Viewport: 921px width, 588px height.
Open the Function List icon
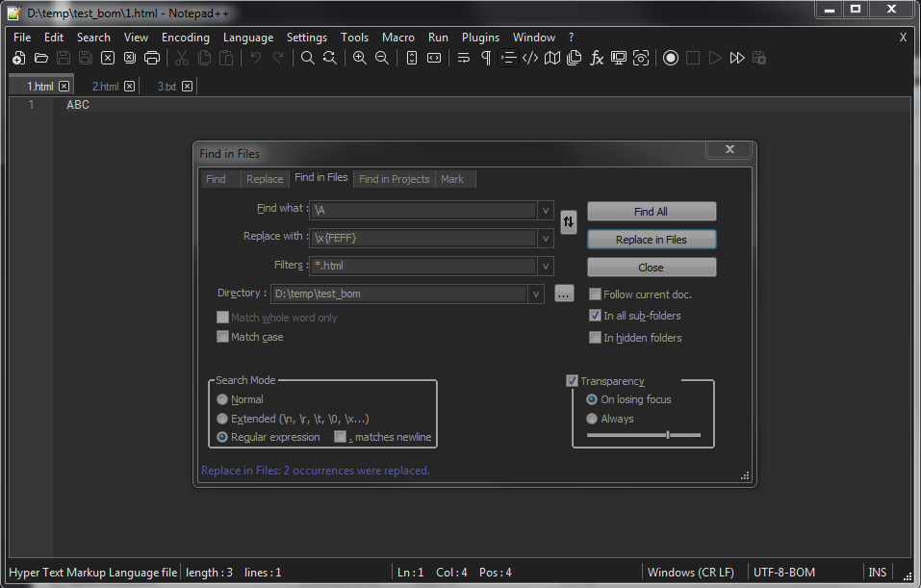pos(597,58)
